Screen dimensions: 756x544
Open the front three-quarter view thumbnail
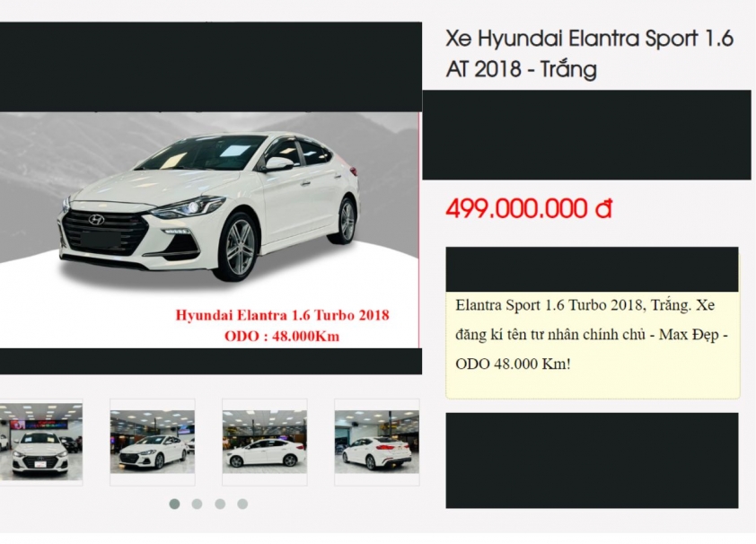(153, 442)
